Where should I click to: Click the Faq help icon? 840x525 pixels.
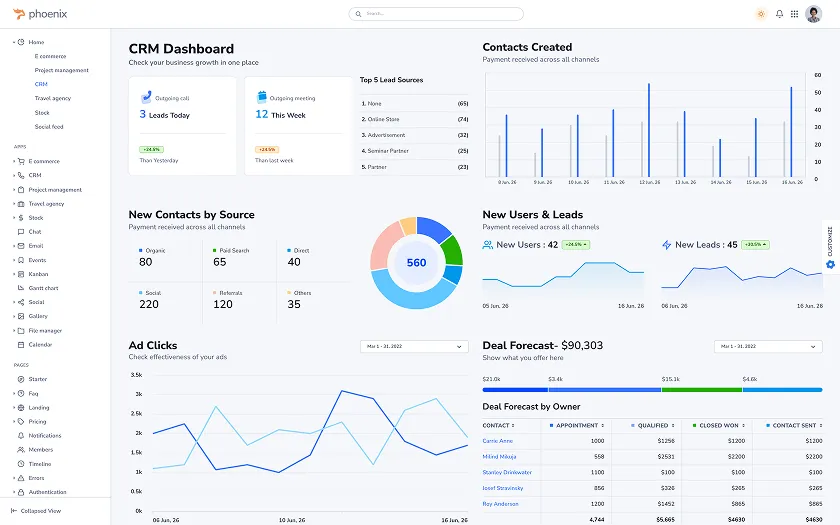[x=21, y=393]
